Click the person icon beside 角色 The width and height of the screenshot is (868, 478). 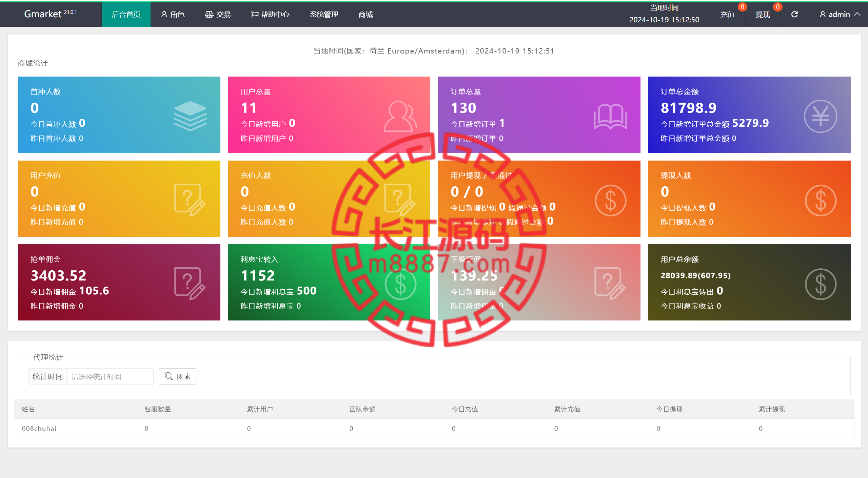click(x=164, y=14)
